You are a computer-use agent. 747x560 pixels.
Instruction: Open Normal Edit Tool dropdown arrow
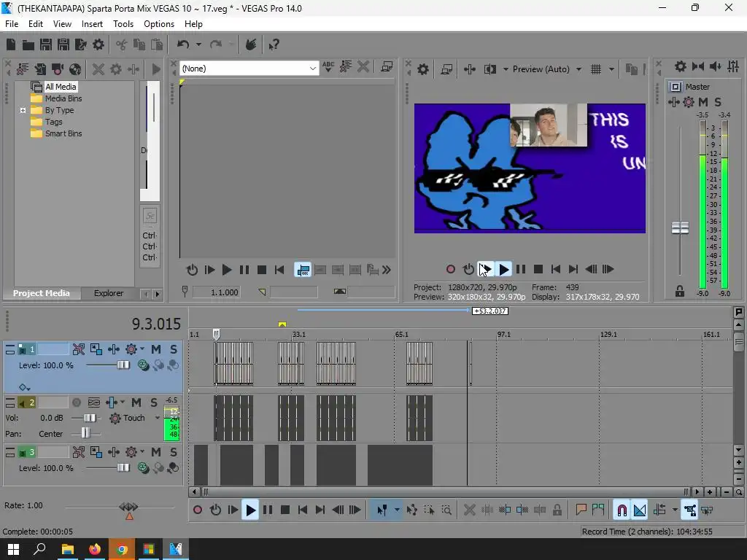(397, 510)
